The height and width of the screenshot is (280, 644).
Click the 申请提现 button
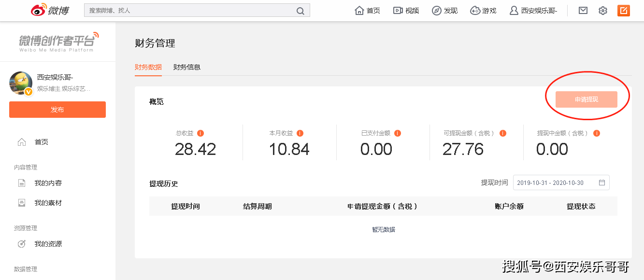586,99
